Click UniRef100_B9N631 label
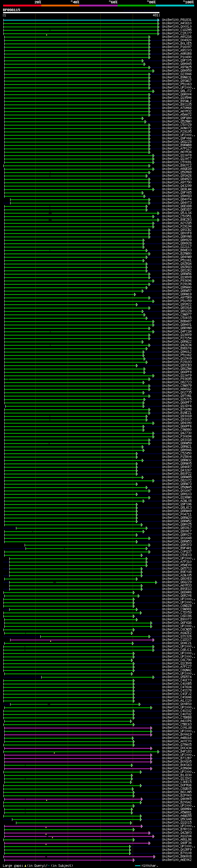This screenshot has width=197, height=868. pyautogui.click(x=177, y=78)
